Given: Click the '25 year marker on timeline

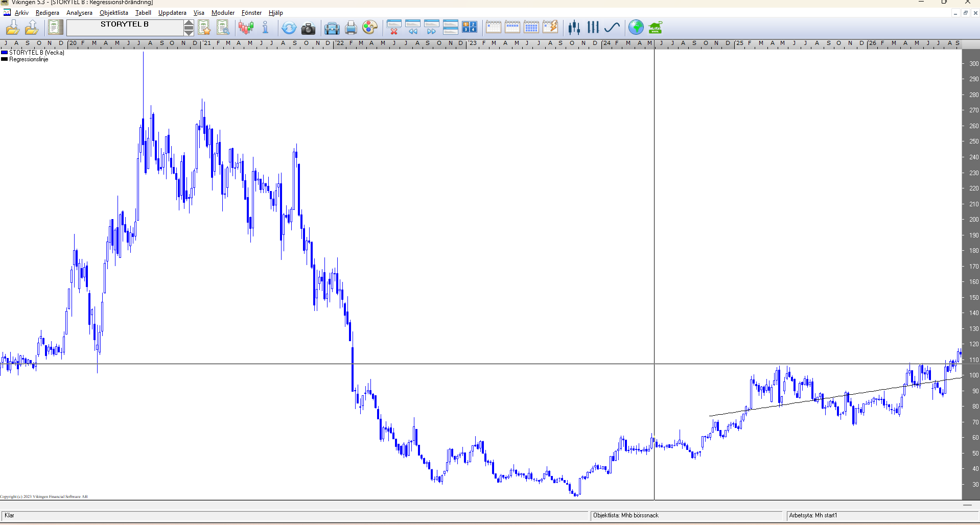Looking at the screenshot, I should point(739,43).
